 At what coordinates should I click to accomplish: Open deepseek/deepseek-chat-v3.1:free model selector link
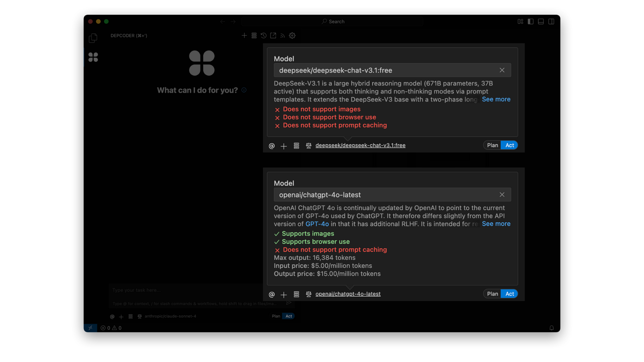[360, 145]
